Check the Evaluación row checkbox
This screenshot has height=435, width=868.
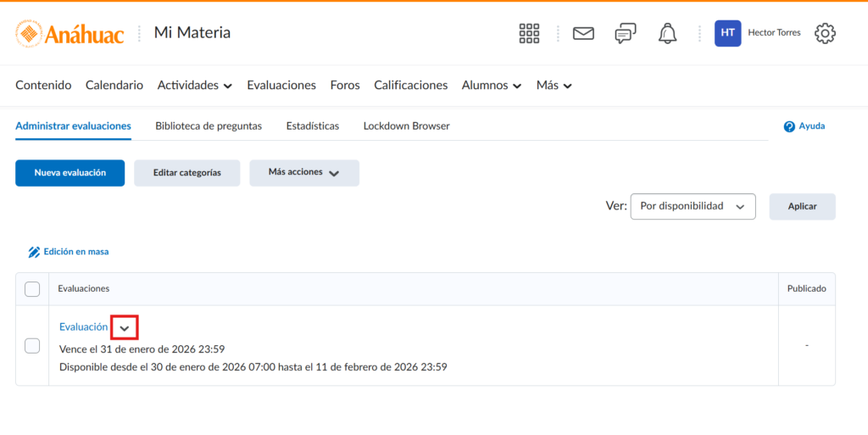(32, 345)
